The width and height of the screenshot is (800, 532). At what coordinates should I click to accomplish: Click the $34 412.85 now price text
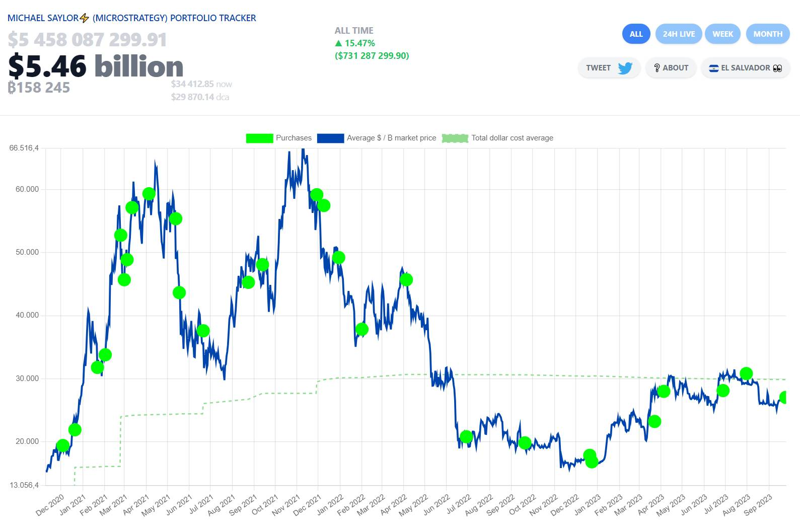pos(201,84)
